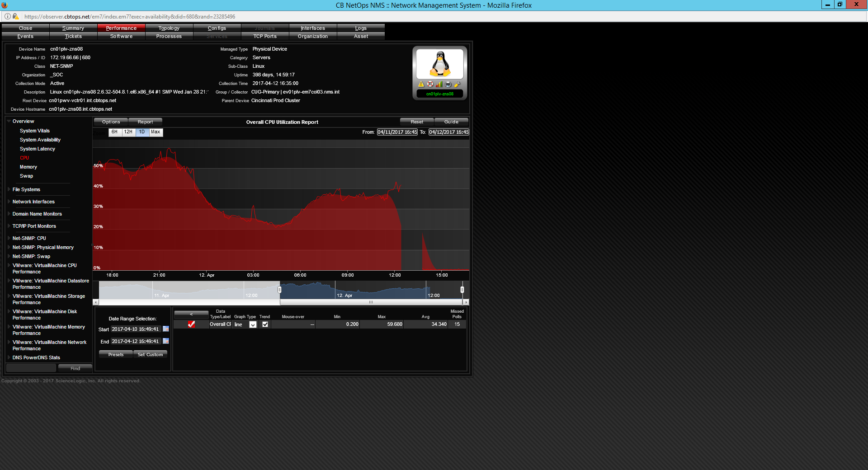Open the Configs tab
Image resolution: width=868 pixels, height=470 pixels.
[x=217, y=28]
